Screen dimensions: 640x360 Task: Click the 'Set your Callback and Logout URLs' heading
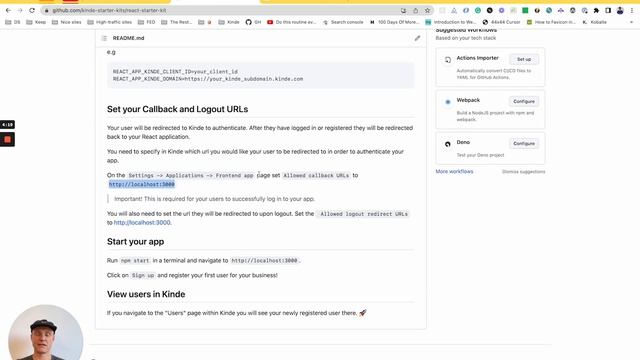point(178,109)
